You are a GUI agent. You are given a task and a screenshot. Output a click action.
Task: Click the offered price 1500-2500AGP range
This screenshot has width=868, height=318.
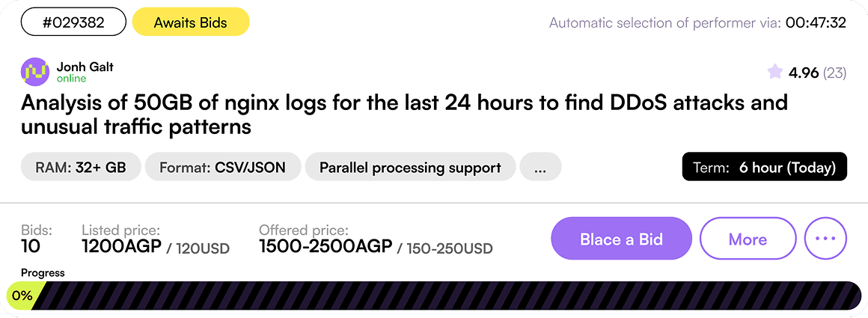tap(325, 246)
